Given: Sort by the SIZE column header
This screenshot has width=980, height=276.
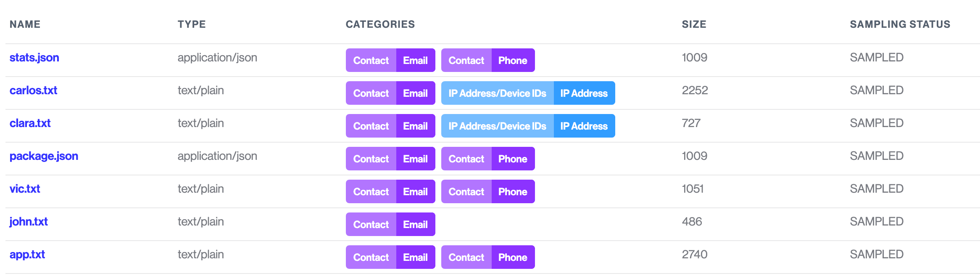Looking at the screenshot, I should pyautogui.click(x=693, y=24).
